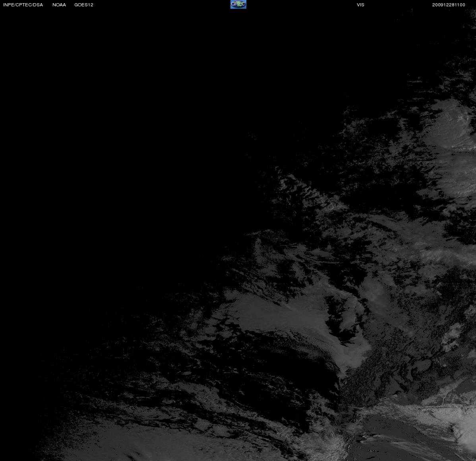Click the 200912281100 timestamp

449,5
